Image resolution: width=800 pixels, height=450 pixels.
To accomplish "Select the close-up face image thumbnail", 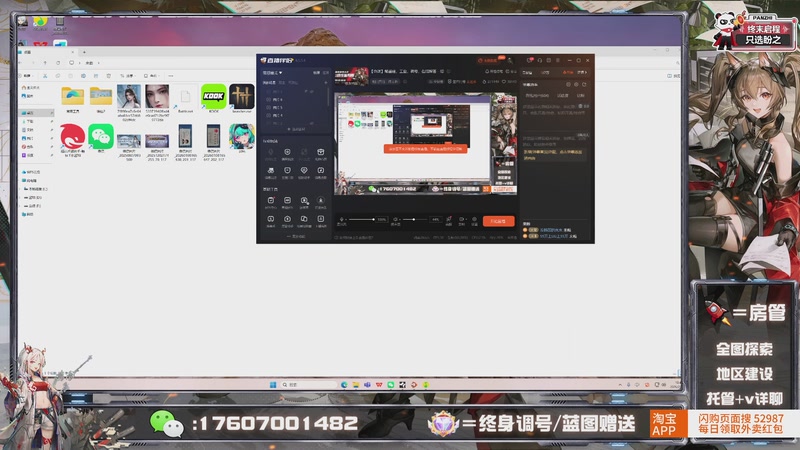I will click(x=157, y=96).
